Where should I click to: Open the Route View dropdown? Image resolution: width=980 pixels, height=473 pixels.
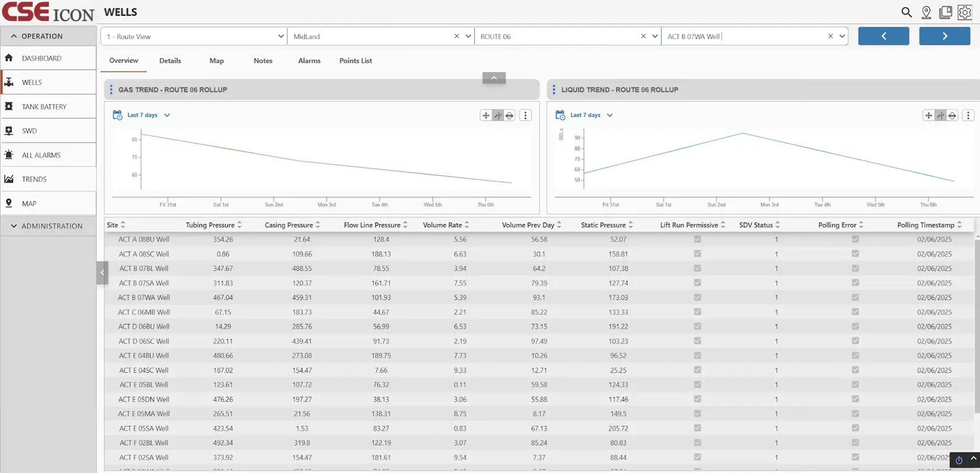(x=194, y=37)
